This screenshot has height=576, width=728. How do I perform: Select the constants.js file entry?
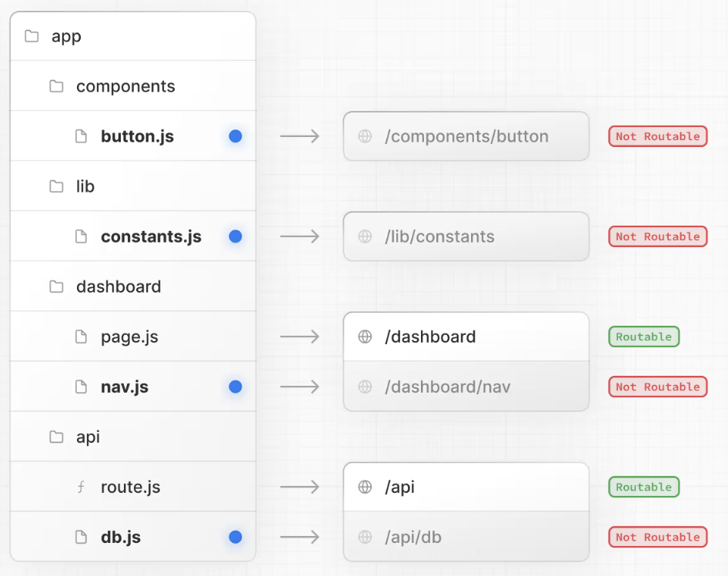(x=151, y=236)
